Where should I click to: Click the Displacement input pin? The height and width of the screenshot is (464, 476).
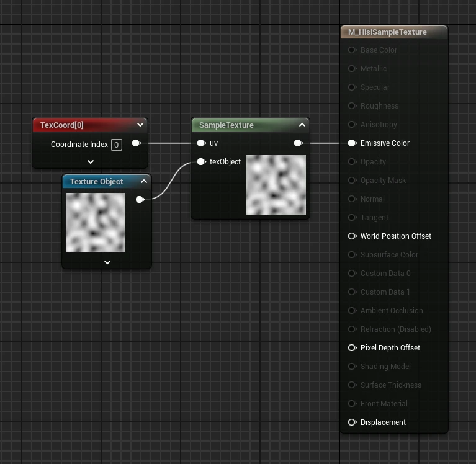[352, 422]
